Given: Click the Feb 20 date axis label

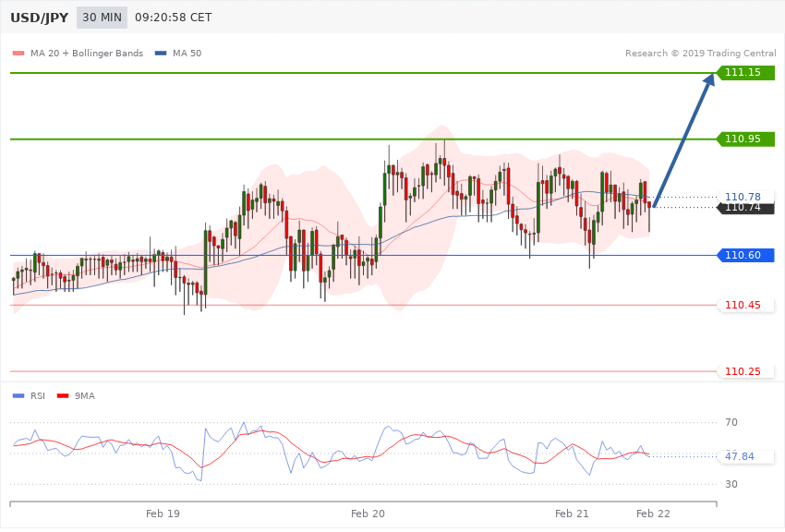Looking at the screenshot, I should (x=368, y=514).
